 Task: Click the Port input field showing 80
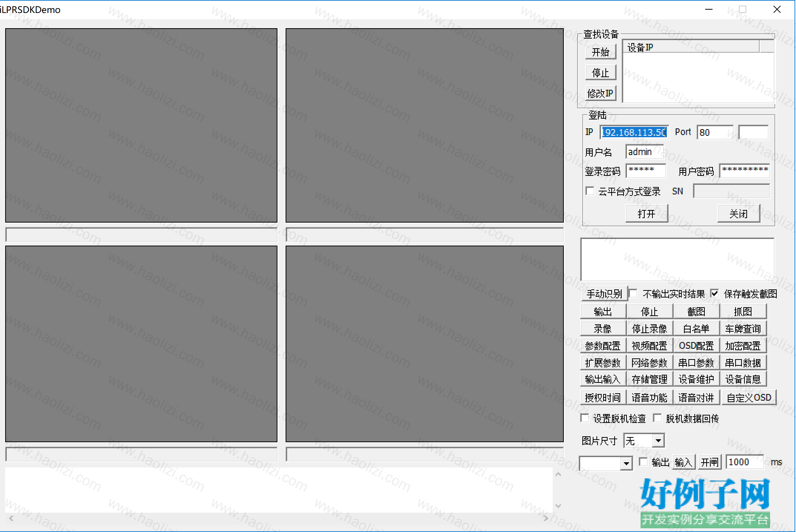715,132
